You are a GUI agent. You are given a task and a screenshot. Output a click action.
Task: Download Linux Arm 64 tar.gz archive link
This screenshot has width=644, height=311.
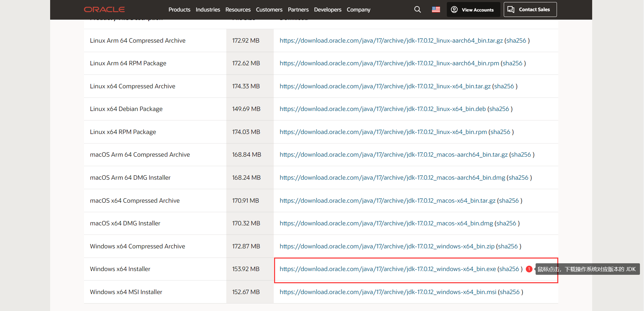click(391, 41)
